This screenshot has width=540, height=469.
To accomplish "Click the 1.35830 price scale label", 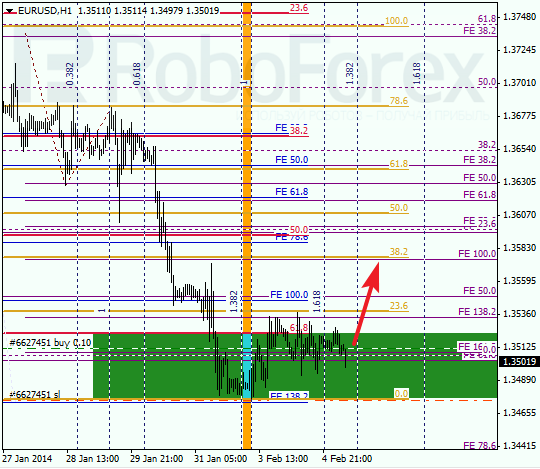I will click(520, 248).
